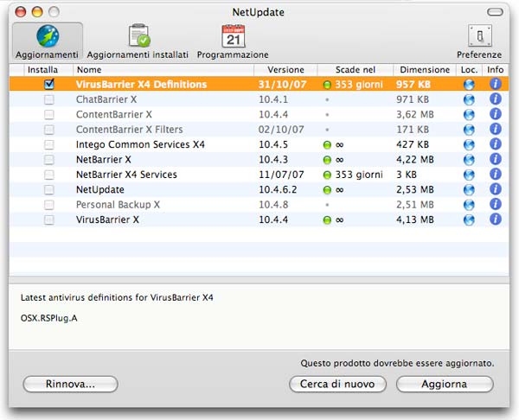Check install box for Intego Common Services X4
519x420 pixels.
(49, 144)
